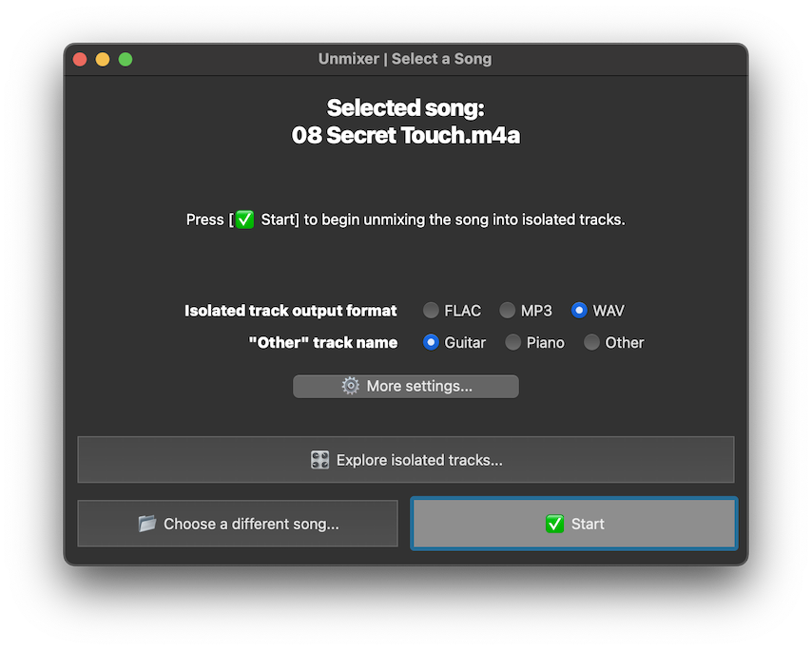Click the Unmixer Select a Song title bar
812x650 pixels.
tap(406, 58)
